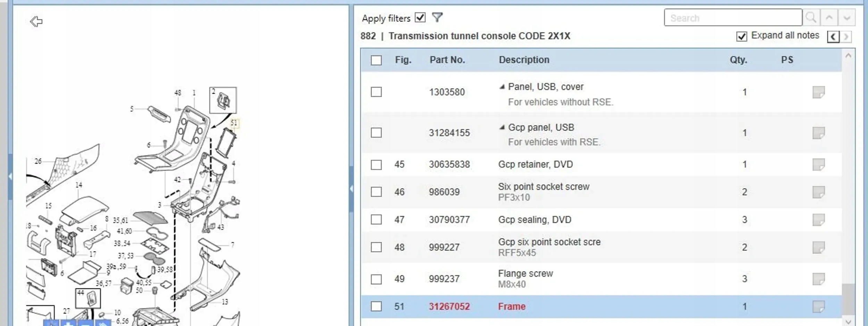Open the filter funnel icon
The width and height of the screenshot is (868, 326).
(437, 17)
